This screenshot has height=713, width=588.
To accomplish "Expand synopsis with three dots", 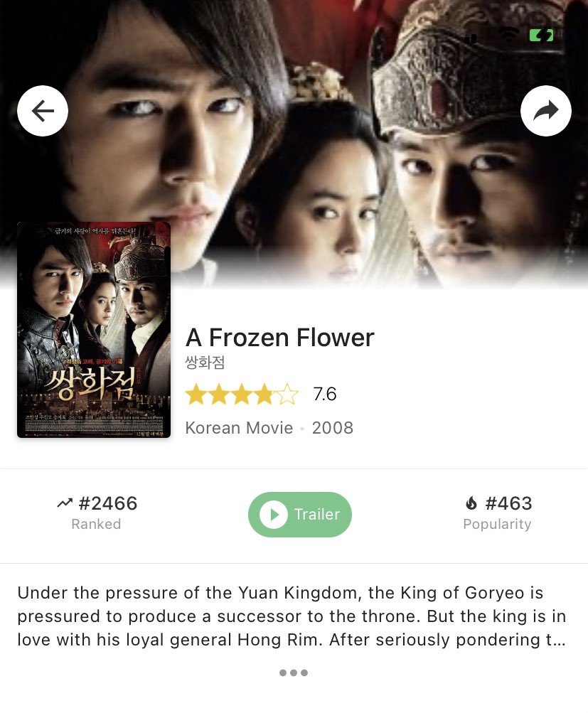I will pos(294,672).
